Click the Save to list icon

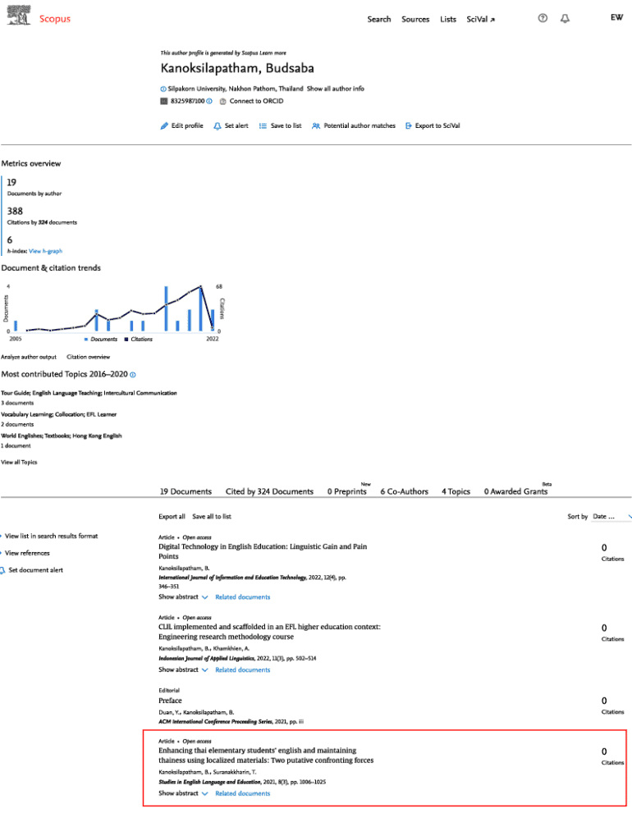coord(263,126)
